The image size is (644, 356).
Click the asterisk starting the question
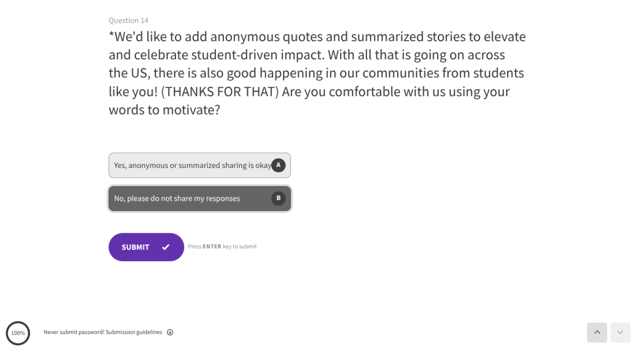point(111,35)
